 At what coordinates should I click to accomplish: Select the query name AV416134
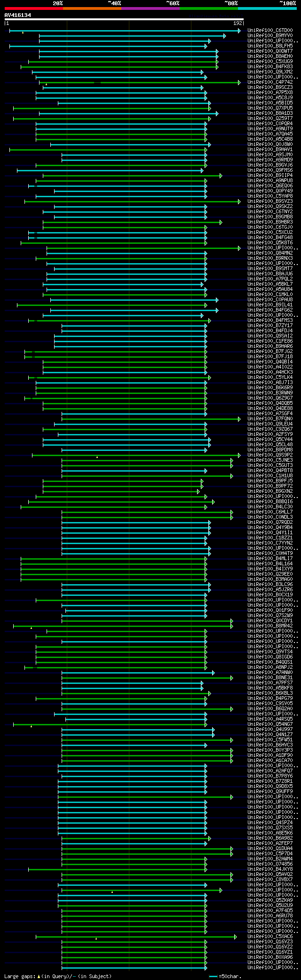[x=18, y=15]
